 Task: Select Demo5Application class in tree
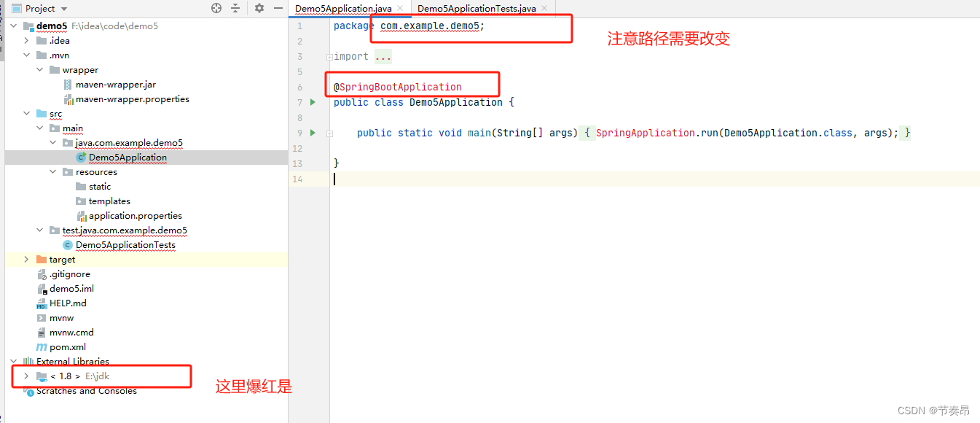(x=128, y=158)
